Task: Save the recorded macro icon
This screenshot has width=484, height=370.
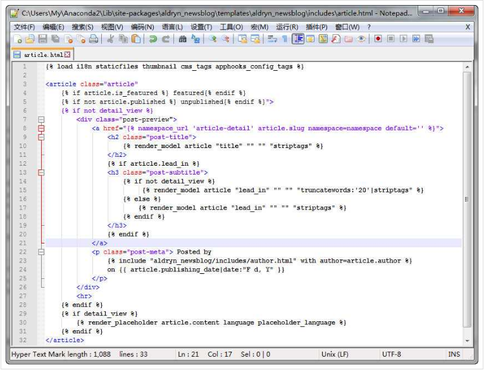Action: coord(429,39)
